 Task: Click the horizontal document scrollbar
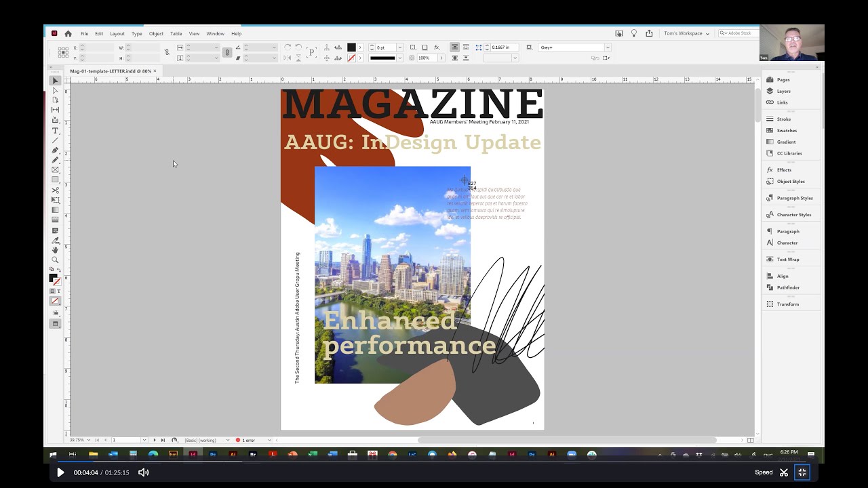point(566,441)
